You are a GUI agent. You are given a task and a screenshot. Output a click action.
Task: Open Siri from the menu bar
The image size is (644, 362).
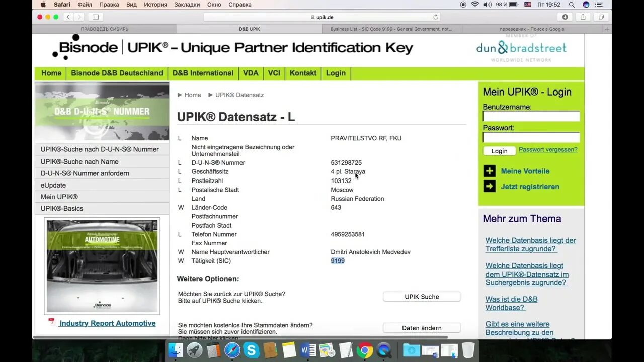pos(586,5)
